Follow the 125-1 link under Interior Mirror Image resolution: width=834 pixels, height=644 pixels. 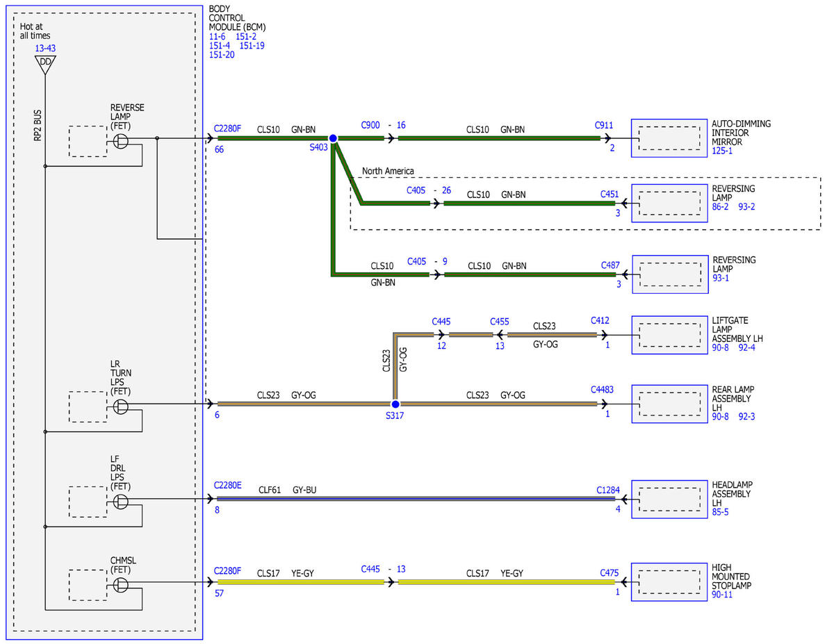pos(723,150)
